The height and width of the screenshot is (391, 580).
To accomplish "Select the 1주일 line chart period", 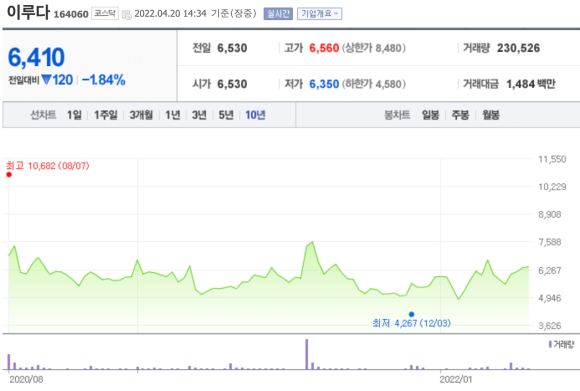I will [105, 115].
